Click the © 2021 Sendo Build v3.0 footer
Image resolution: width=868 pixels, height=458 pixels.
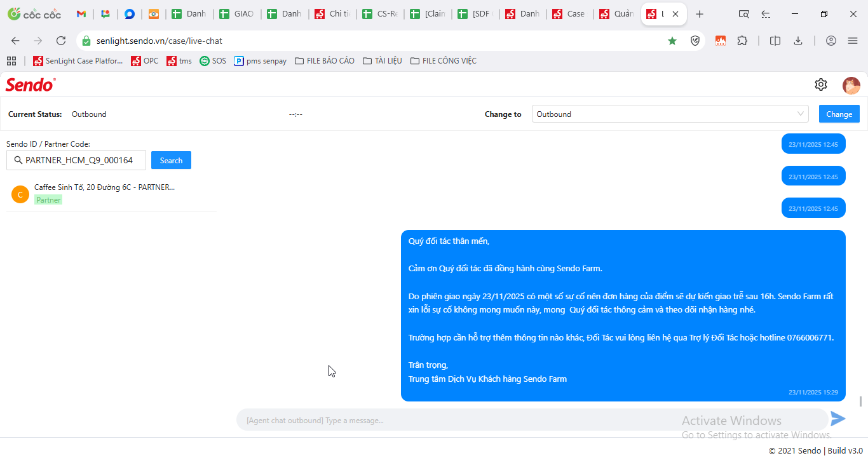coord(816,450)
